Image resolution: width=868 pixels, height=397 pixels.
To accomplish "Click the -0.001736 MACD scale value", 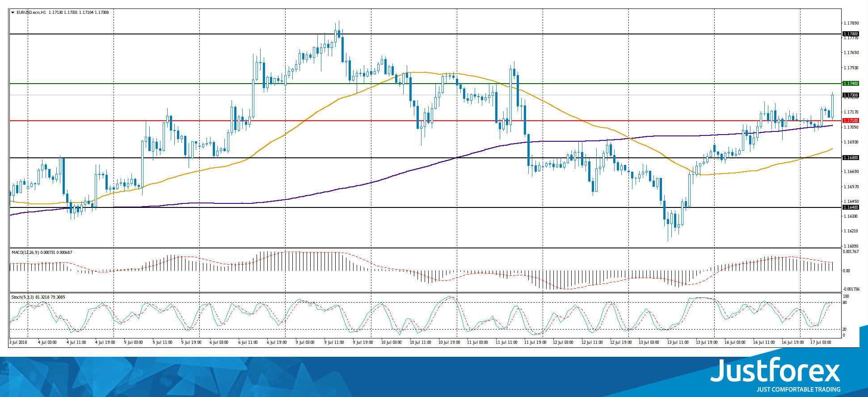I will click(851, 289).
